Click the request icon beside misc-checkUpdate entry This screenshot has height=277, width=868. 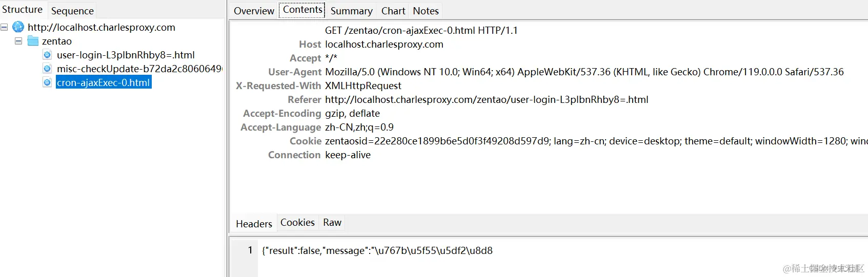point(47,69)
